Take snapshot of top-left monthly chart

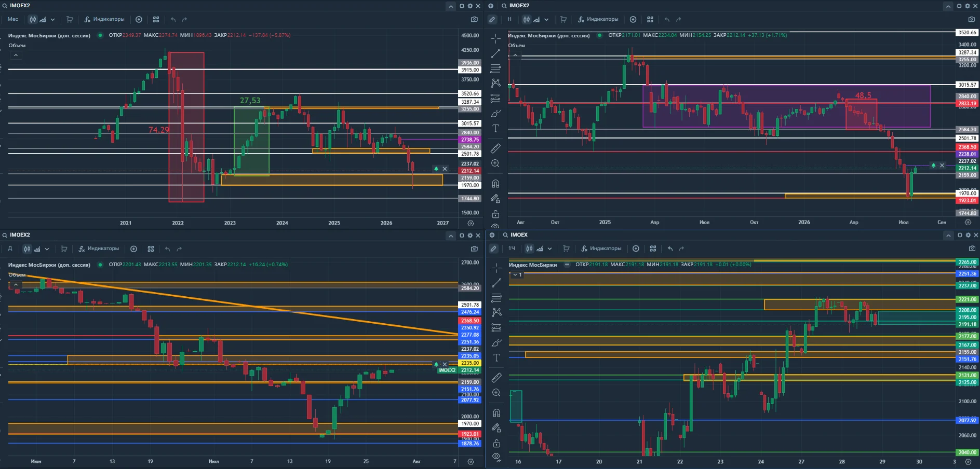pos(474,19)
